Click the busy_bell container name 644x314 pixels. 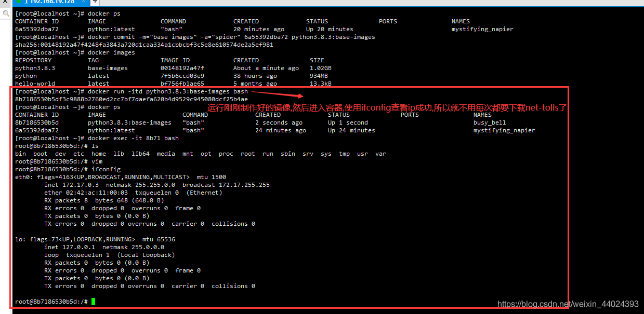coord(490,122)
